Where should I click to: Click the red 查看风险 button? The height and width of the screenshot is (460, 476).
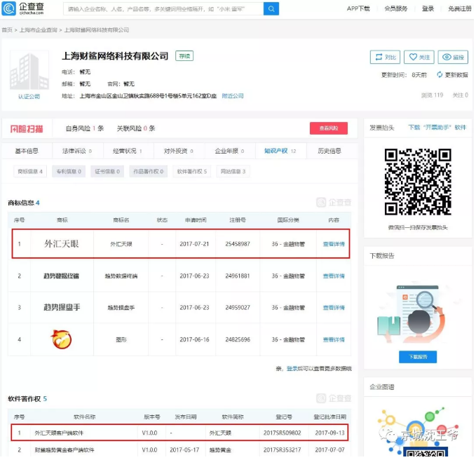point(330,128)
